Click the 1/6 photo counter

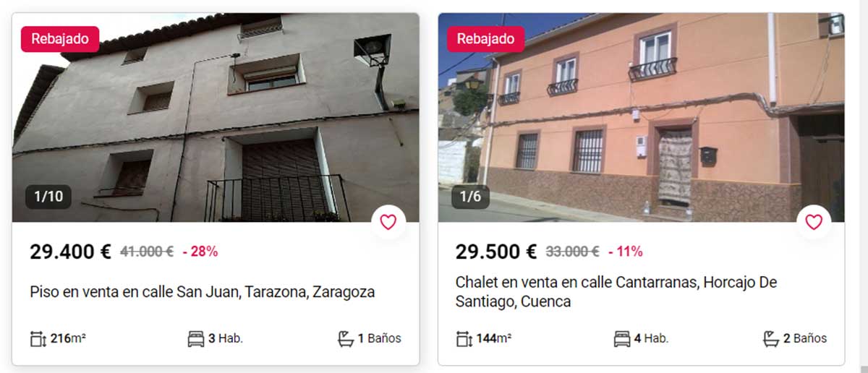point(471,197)
